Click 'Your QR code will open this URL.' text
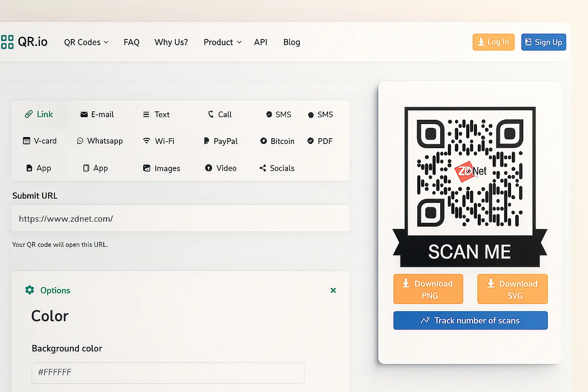 tap(60, 244)
